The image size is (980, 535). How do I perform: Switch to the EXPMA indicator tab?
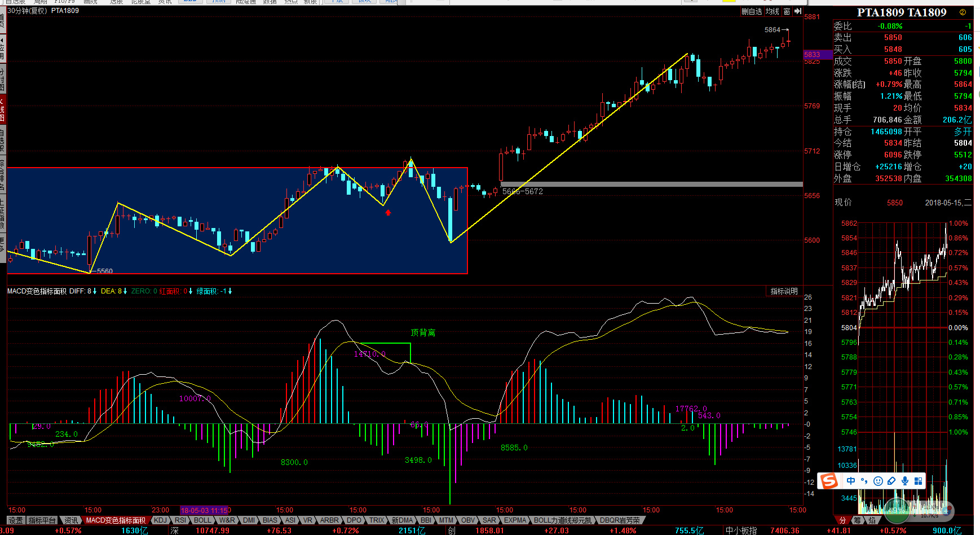(515, 520)
